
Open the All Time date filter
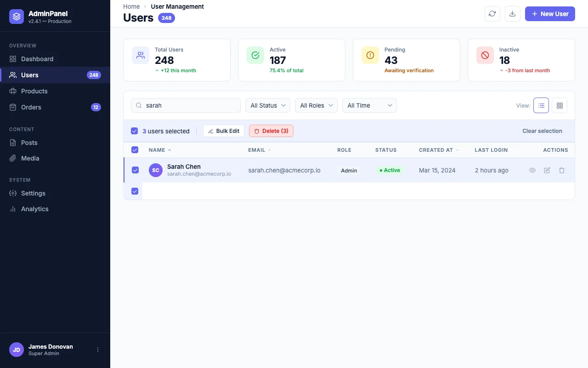click(369, 105)
